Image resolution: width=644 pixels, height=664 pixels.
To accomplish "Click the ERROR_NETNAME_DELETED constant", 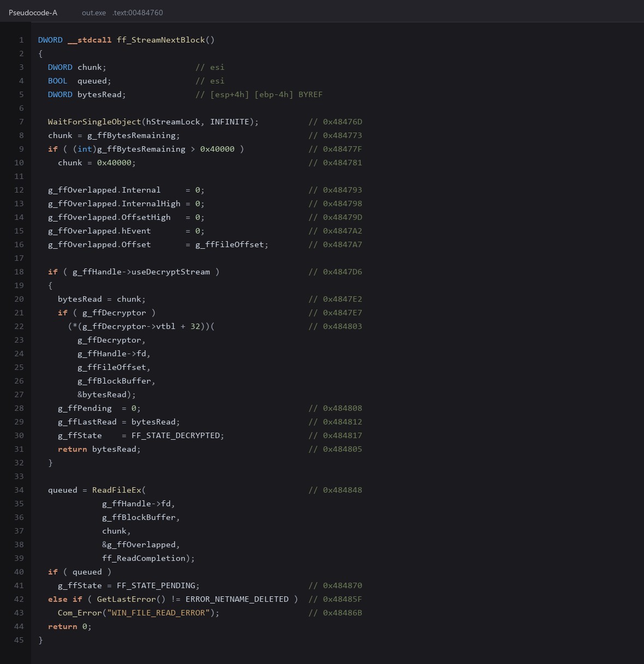I will [237, 599].
